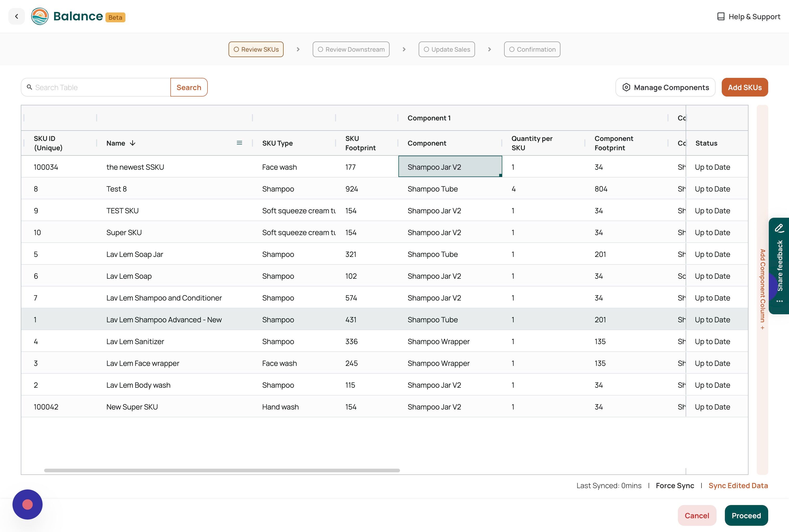
Task: Click the Balance logo icon
Action: 40,16
